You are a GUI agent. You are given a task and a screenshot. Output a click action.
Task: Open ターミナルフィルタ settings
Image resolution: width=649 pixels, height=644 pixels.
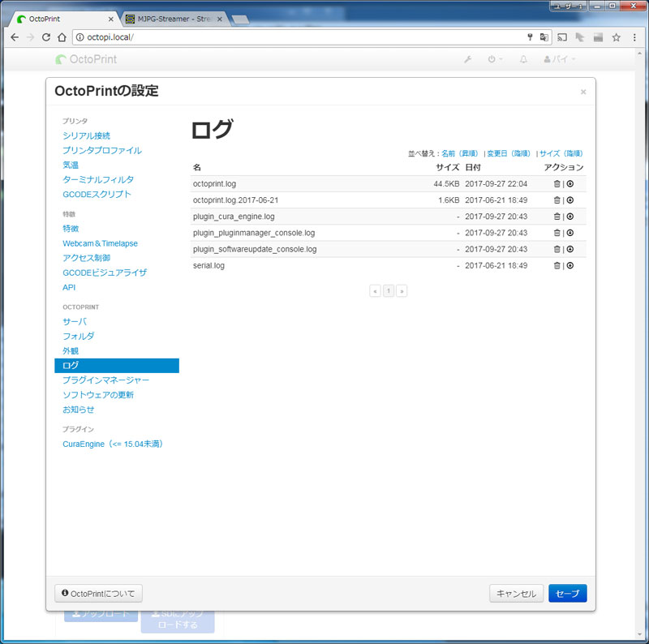pyautogui.click(x=98, y=179)
